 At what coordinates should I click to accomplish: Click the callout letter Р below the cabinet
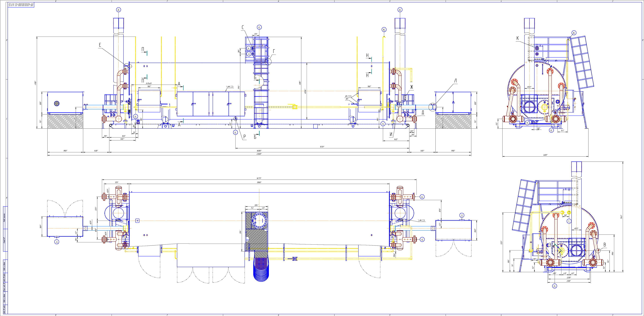pos(245,137)
